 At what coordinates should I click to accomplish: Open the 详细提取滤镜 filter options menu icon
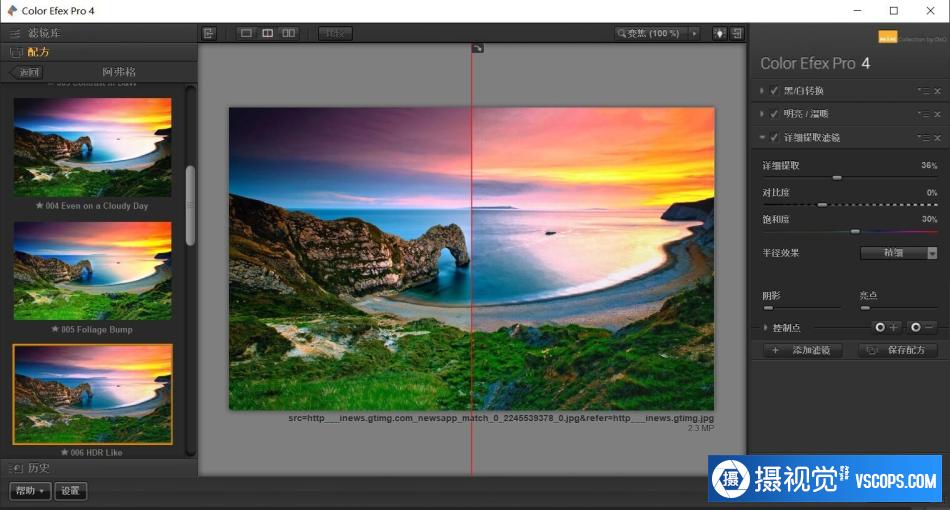(923, 137)
